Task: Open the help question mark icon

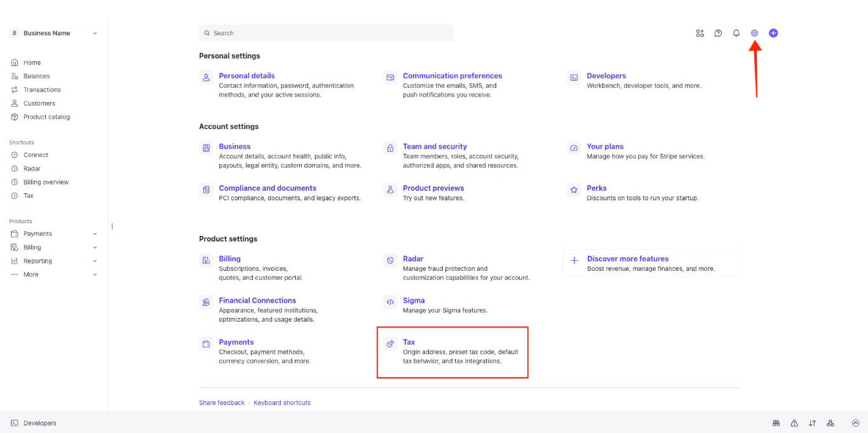Action: (x=718, y=33)
